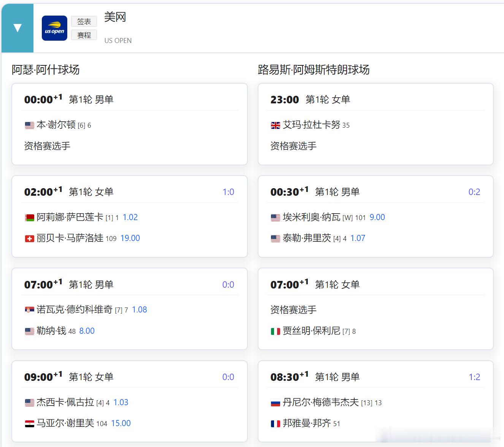Click the 路易斯·阿姆斯特朗球场 court heading

(x=314, y=70)
